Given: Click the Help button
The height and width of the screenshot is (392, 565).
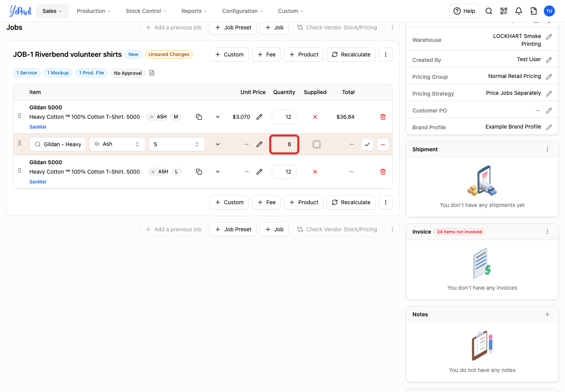Looking at the screenshot, I should (464, 11).
